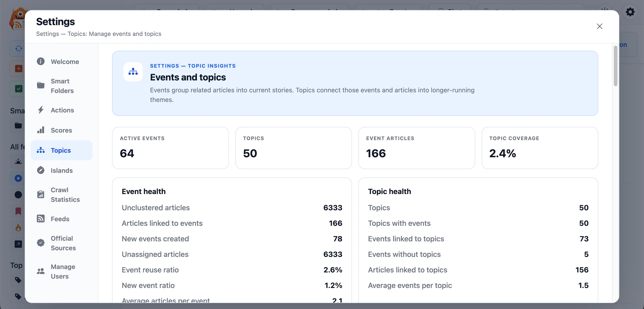Switch to the Topics settings tab
Screen dimensions: 644x309
point(62,150)
